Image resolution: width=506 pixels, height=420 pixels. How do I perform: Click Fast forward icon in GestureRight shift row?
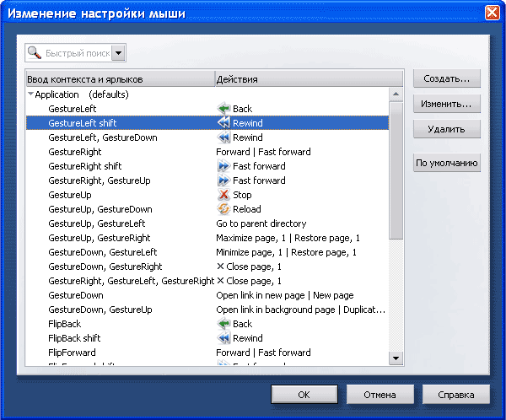pos(223,166)
